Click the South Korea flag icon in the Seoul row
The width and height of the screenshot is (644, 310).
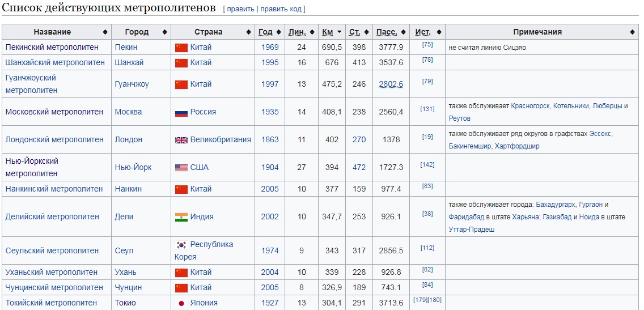click(181, 245)
